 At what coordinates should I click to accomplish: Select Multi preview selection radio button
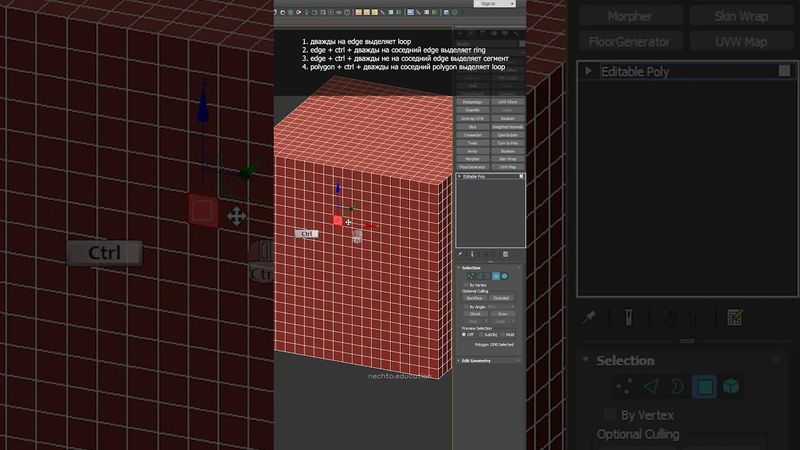click(504, 334)
